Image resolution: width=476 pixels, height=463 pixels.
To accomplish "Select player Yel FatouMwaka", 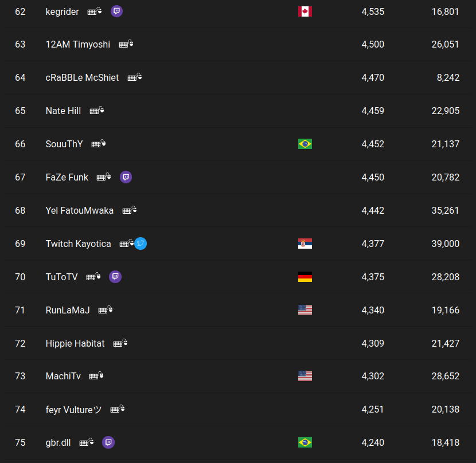I will tap(80, 210).
